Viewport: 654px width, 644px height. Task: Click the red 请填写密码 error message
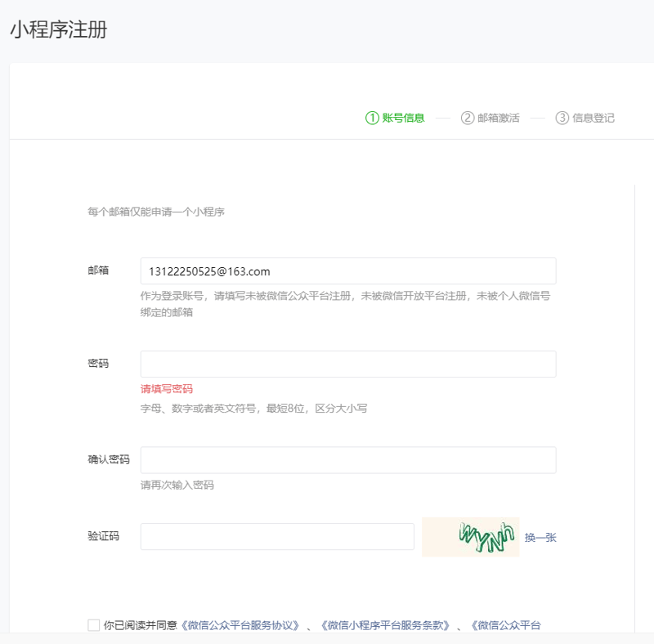(167, 389)
